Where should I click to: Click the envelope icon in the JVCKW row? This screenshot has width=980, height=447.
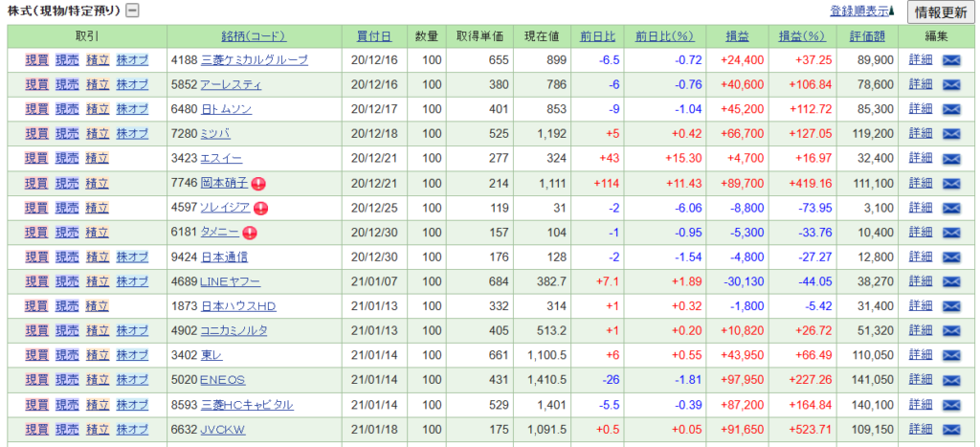[x=951, y=429]
